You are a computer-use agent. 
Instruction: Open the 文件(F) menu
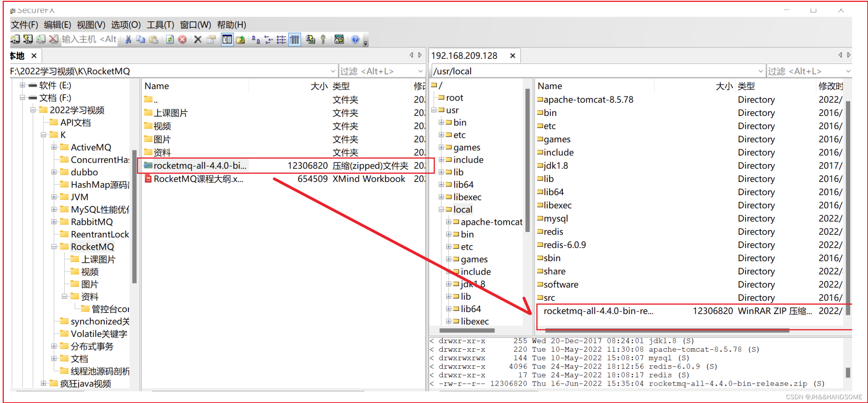point(25,25)
